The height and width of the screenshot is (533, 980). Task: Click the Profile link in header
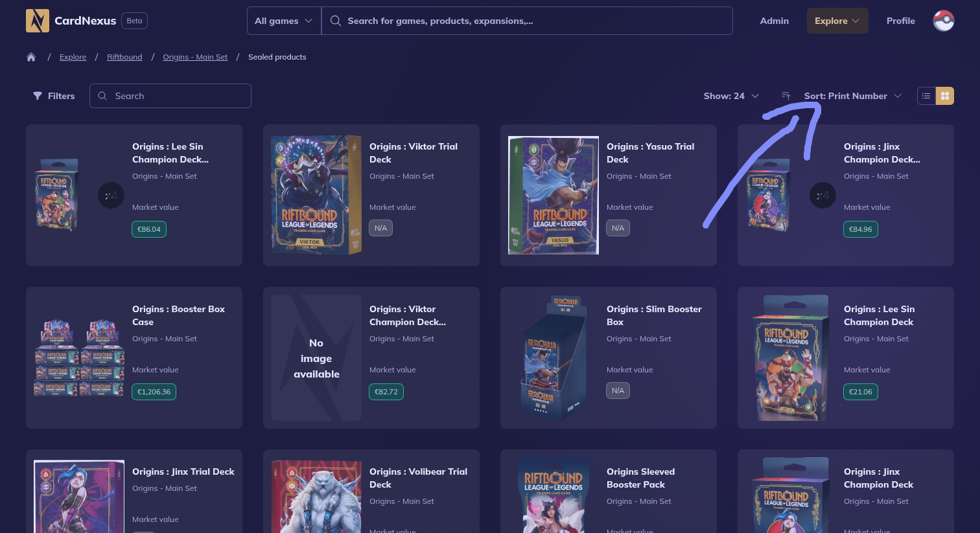(x=900, y=21)
